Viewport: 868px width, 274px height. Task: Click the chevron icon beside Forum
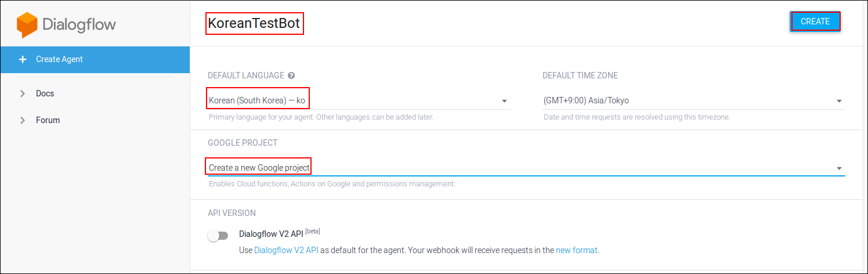point(23,120)
